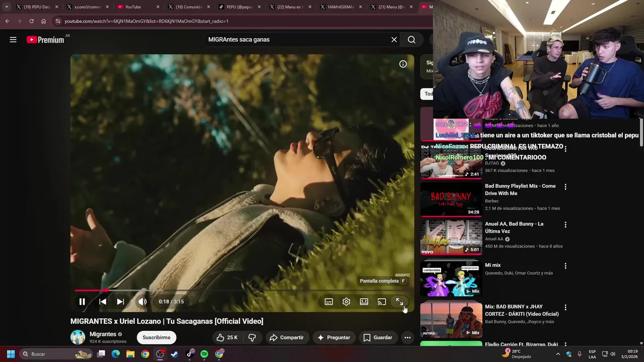Mute the video volume speaker icon
This screenshot has height=362, width=644.
[143, 302]
